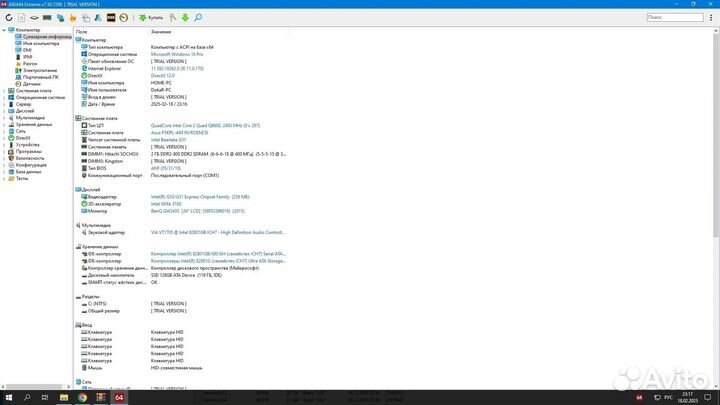The width and height of the screenshot is (720, 405).
Task: Open Start menu from Windows taskbar
Action: click(7, 397)
